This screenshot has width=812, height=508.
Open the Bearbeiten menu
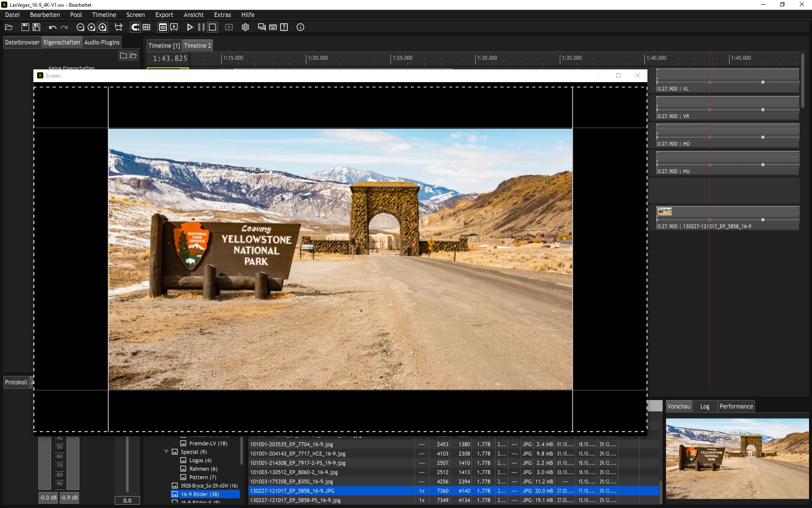tap(45, 15)
